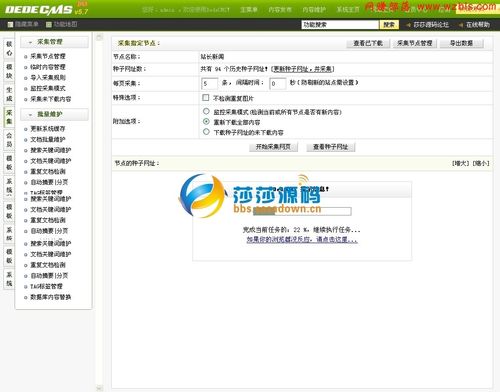
Task: Open the 主菜单 top menu
Action: tap(249, 10)
